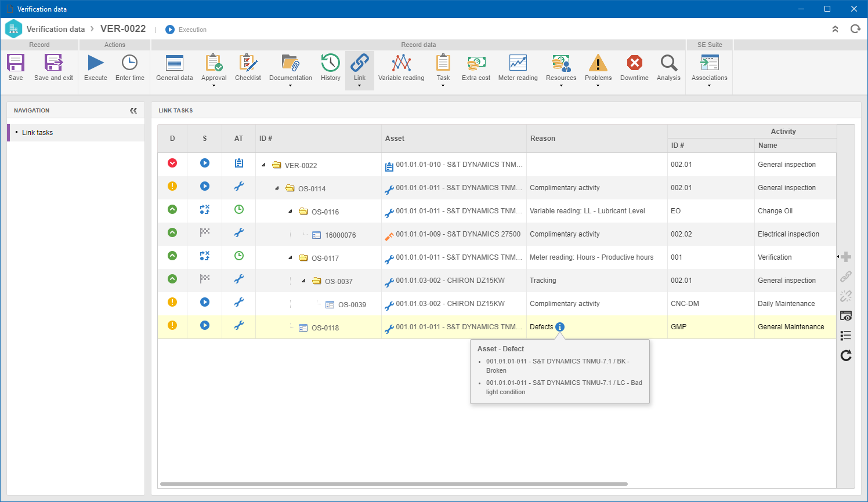
Task: Click the Save and exit icon
Action: pyautogui.click(x=53, y=63)
